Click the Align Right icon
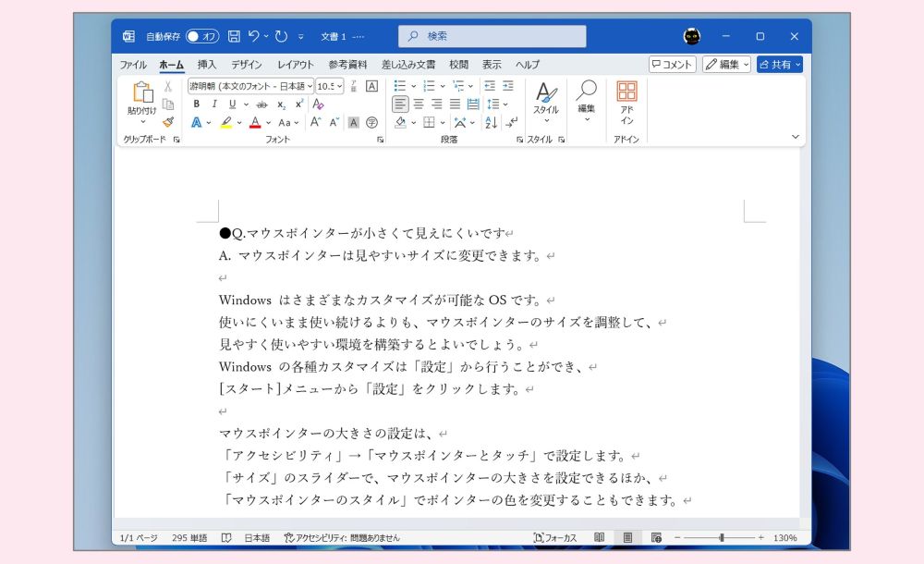 pos(437,104)
